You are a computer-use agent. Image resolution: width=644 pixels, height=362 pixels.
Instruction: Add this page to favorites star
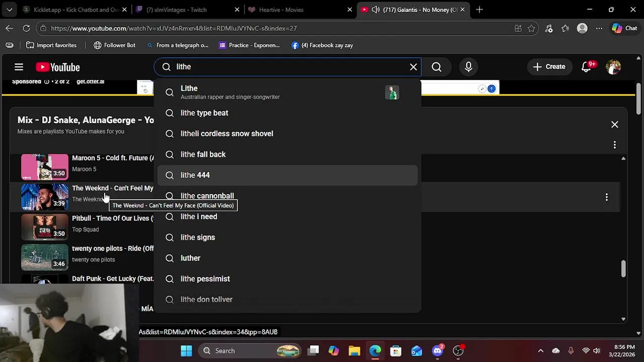pyautogui.click(x=531, y=29)
